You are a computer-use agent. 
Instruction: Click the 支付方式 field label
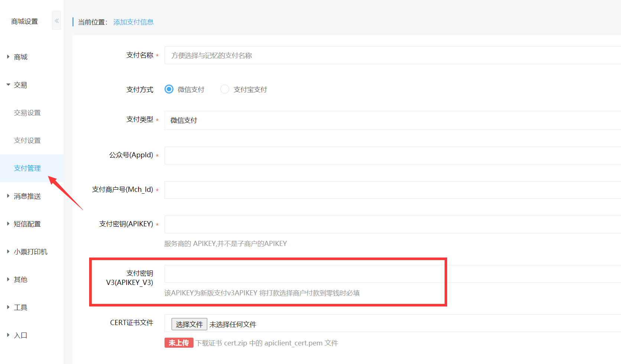pyautogui.click(x=140, y=89)
